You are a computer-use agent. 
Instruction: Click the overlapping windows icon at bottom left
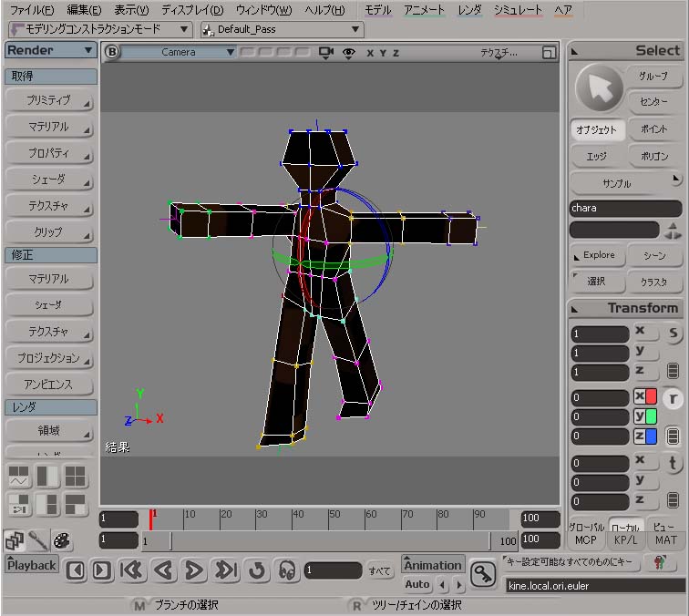tap(15, 541)
